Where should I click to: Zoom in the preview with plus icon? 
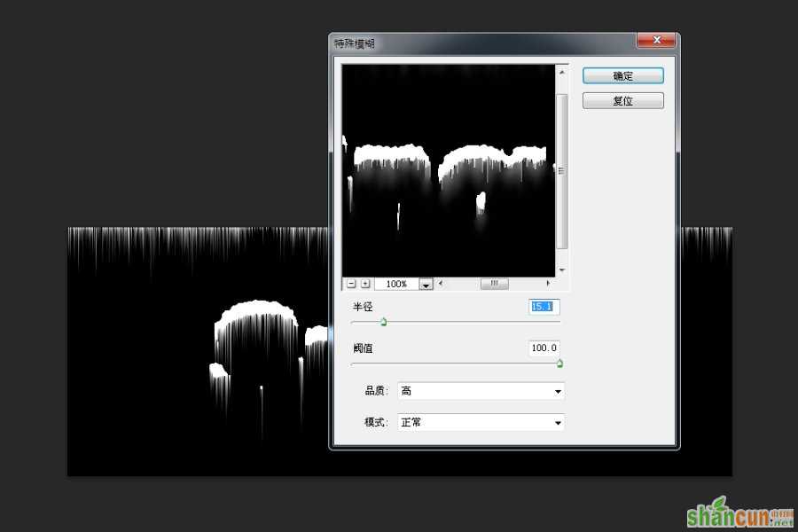[x=365, y=284]
